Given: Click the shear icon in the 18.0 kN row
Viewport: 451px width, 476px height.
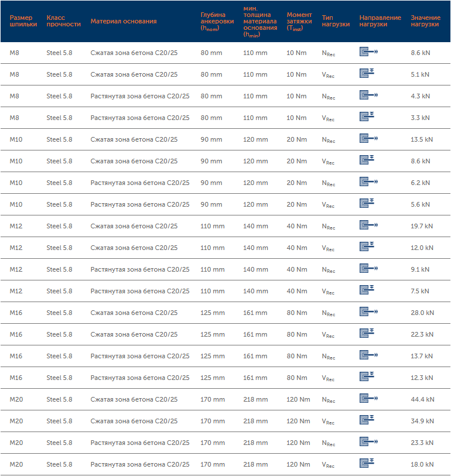Looking at the screenshot, I should click(x=367, y=464).
